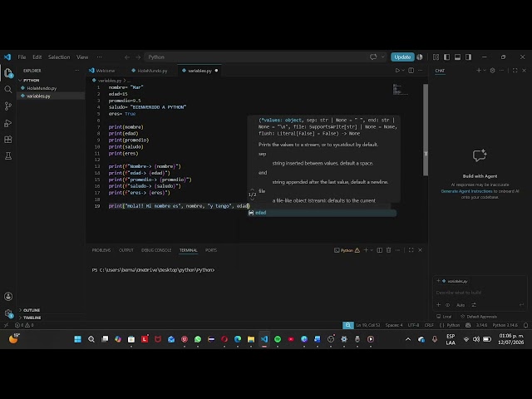Open the File menu

point(22,57)
